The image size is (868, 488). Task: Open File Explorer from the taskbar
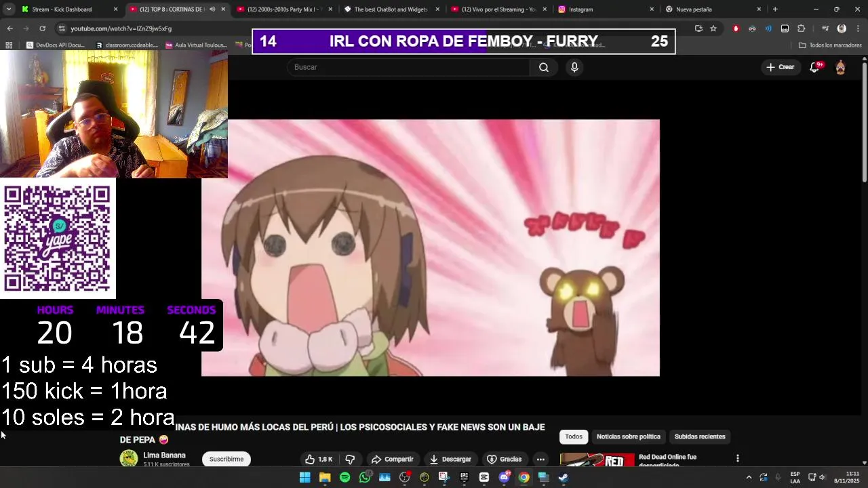tap(325, 477)
